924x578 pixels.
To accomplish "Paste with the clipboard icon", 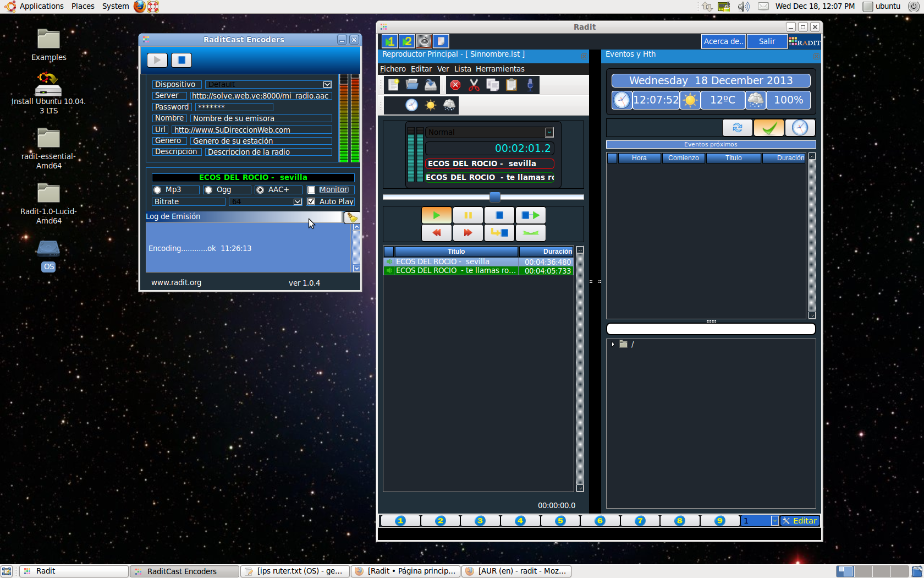I will coord(512,85).
